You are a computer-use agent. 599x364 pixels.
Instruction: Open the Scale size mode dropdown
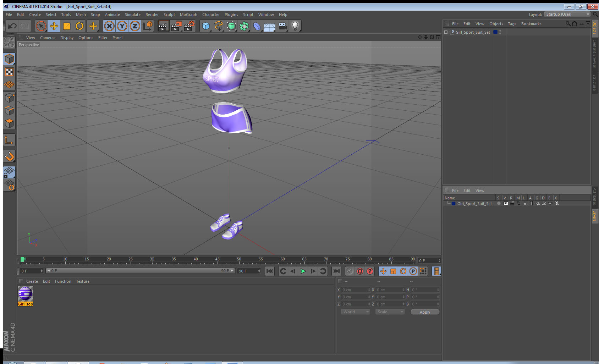(x=390, y=312)
